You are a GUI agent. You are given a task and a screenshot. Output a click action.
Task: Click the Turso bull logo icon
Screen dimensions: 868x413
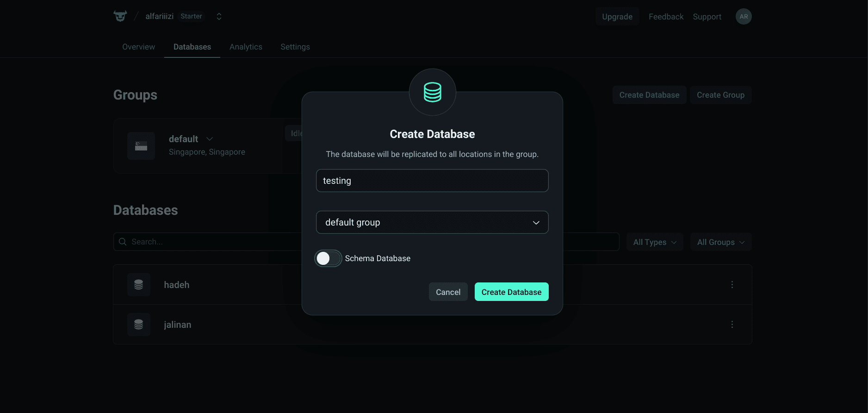(120, 16)
